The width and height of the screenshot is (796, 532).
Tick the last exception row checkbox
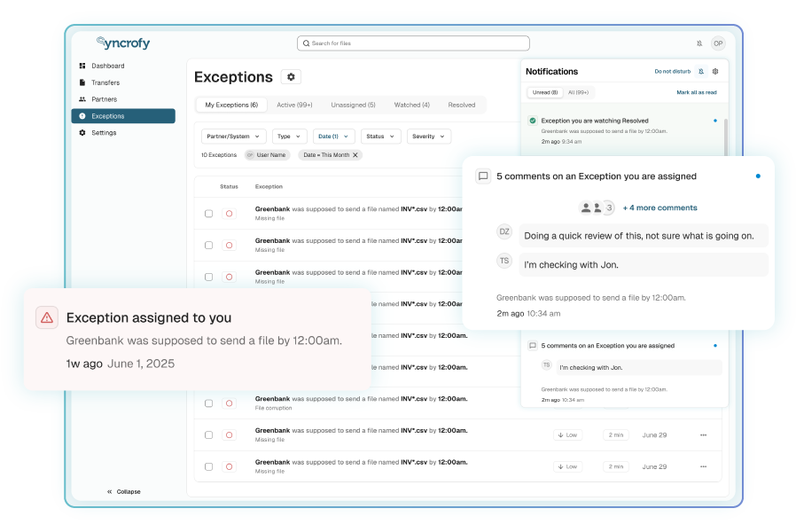208,466
